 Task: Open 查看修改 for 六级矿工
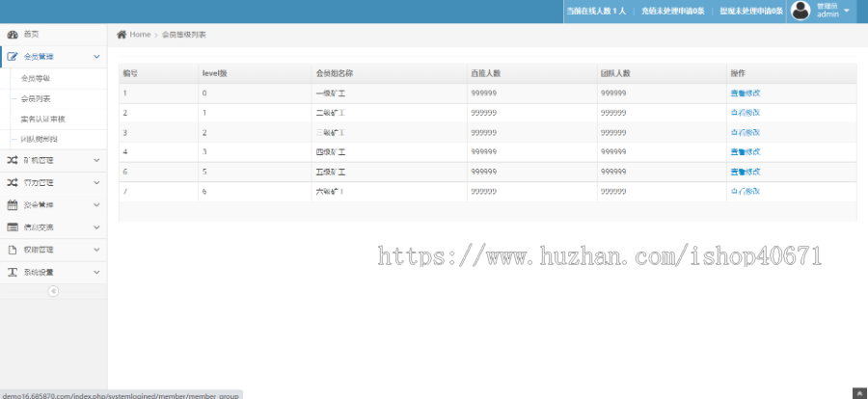click(746, 192)
